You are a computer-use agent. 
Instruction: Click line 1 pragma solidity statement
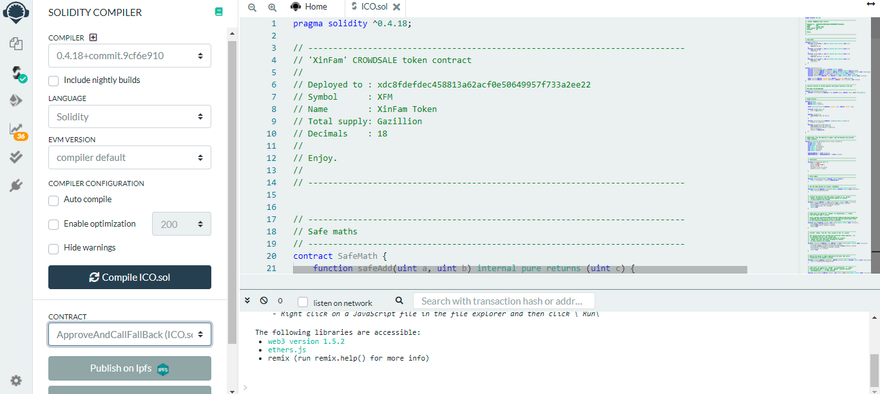[352, 24]
